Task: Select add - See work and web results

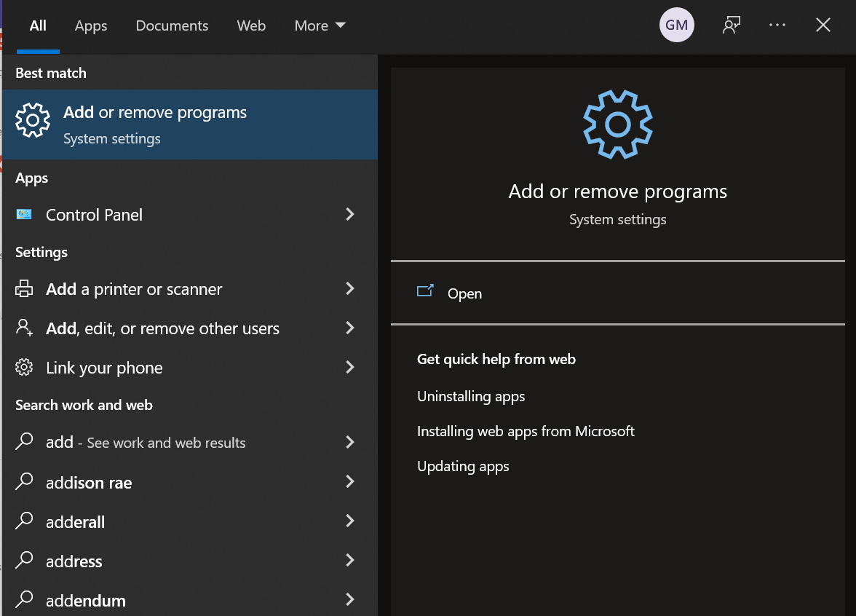Action: coord(190,442)
